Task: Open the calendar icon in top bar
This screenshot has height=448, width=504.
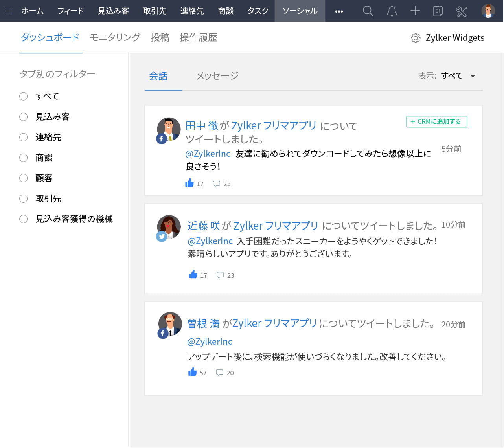Action: point(438,11)
